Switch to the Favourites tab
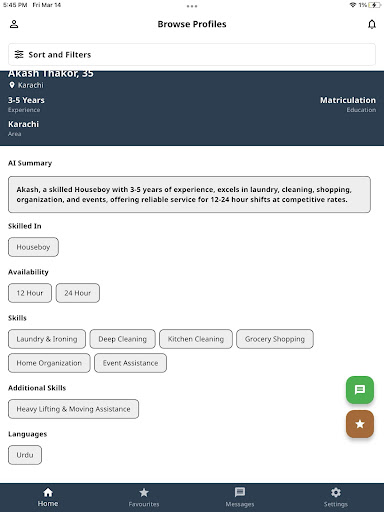384x512 pixels. pyautogui.click(x=144, y=497)
